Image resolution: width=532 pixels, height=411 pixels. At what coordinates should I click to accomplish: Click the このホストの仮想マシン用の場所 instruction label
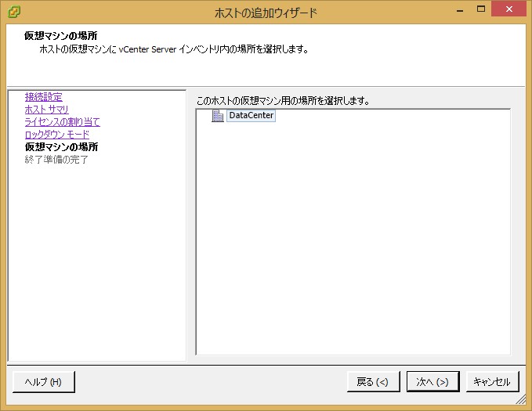pos(283,101)
